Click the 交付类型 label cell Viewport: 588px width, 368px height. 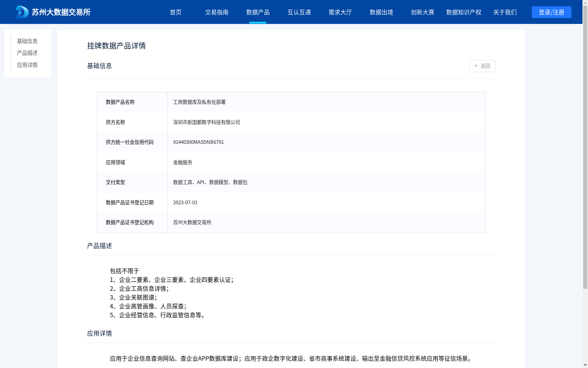coord(132,182)
